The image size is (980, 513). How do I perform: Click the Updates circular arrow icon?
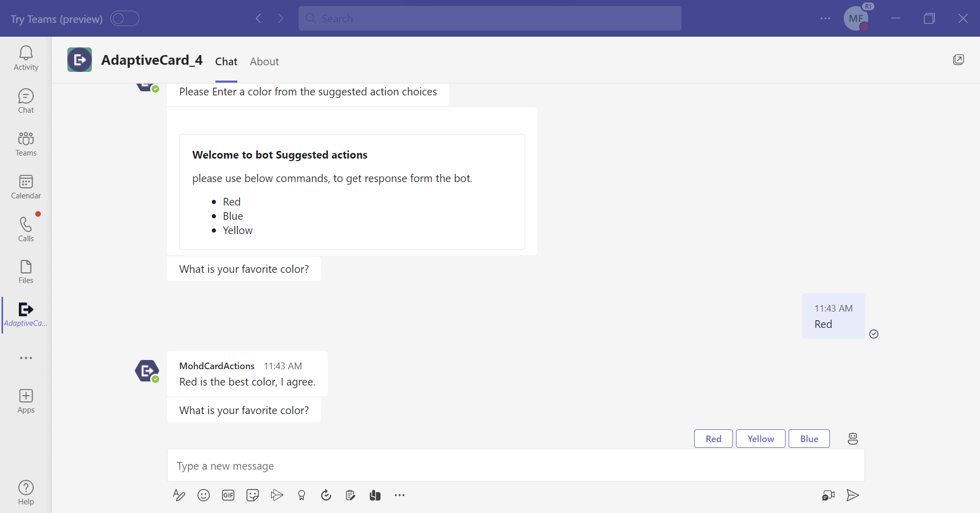(326, 495)
